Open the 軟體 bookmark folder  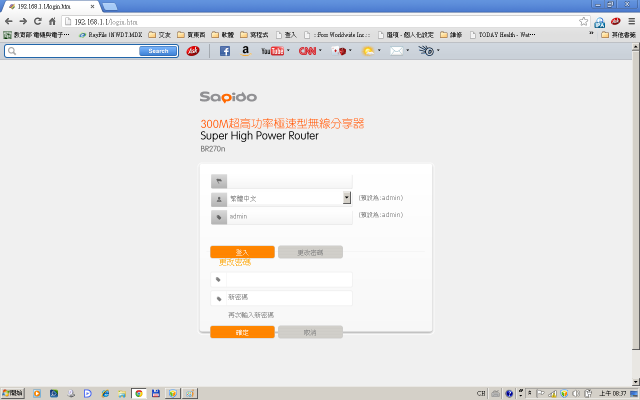point(222,35)
